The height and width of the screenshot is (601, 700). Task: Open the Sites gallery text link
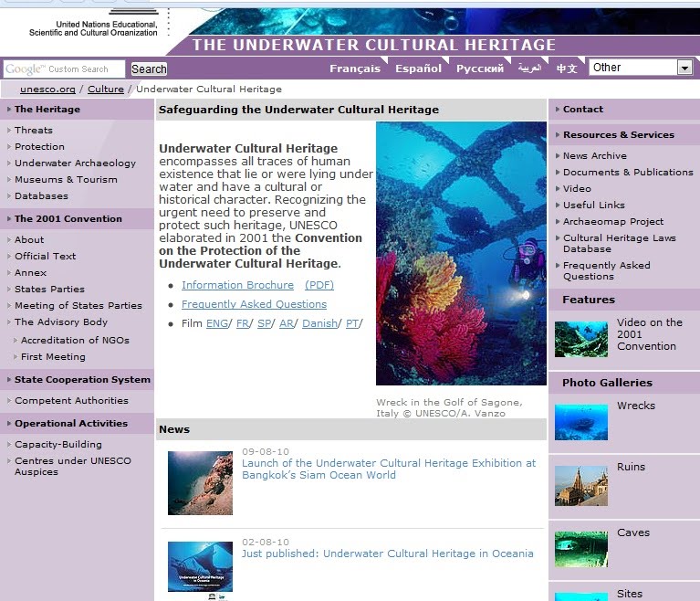point(630,594)
